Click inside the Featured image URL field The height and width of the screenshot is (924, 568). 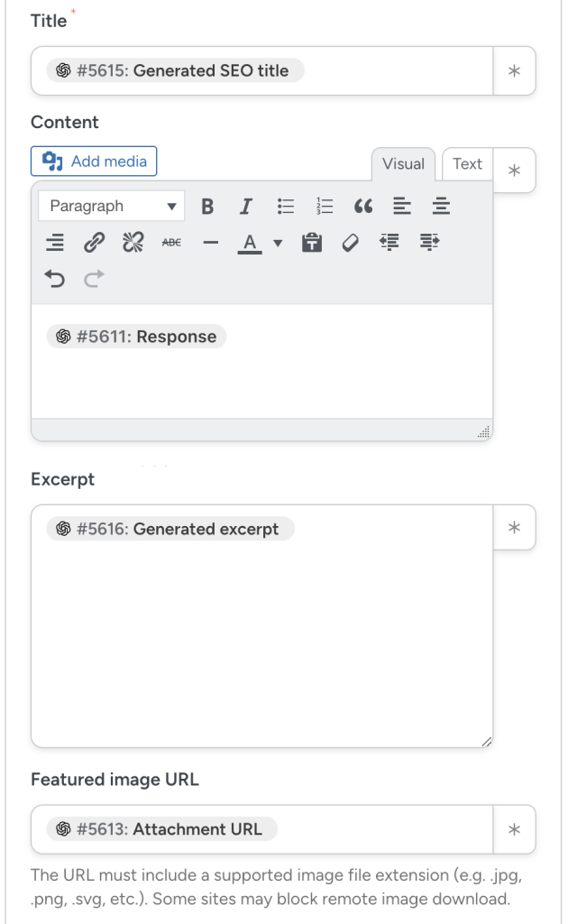coord(270,829)
